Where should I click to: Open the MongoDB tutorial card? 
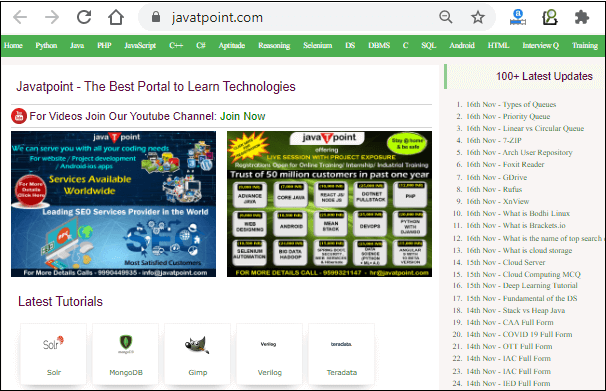[x=126, y=354]
